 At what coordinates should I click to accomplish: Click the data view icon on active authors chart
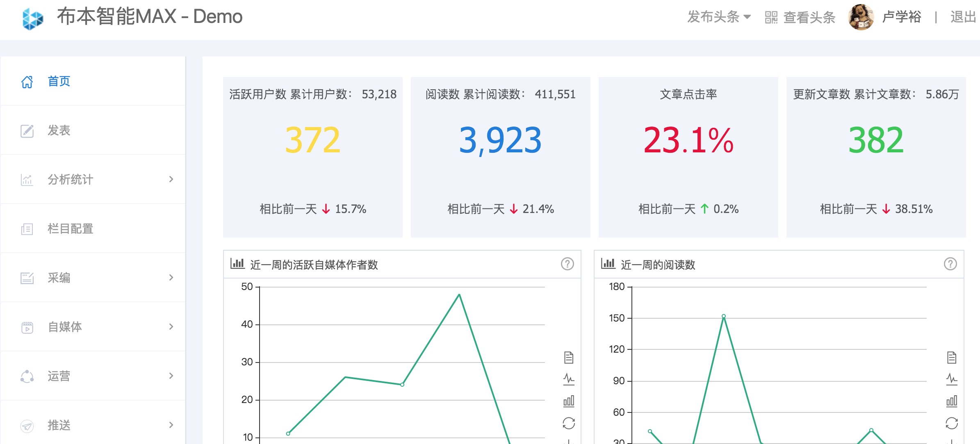[x=569, y=358]
